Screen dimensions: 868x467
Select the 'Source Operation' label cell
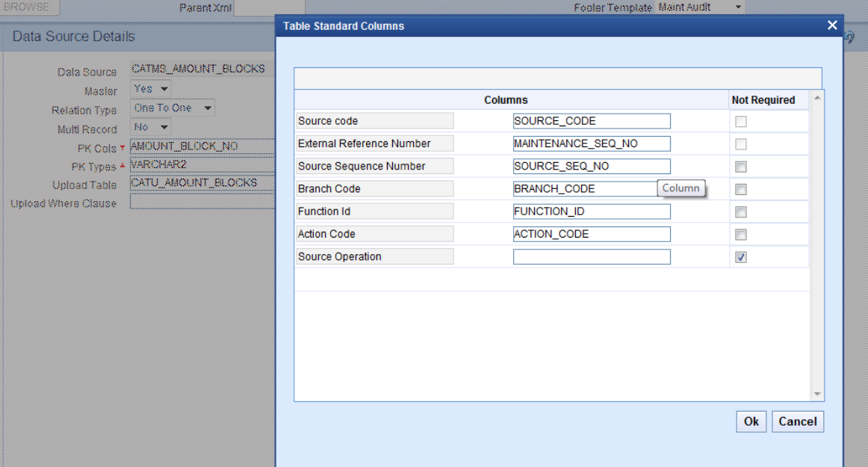(x=375, y=256)
